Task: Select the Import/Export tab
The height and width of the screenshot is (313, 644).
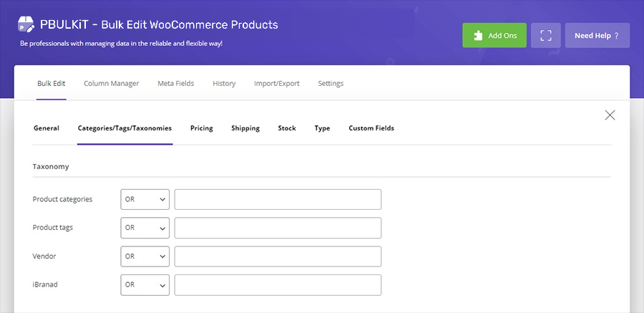Action: (276, 84)
